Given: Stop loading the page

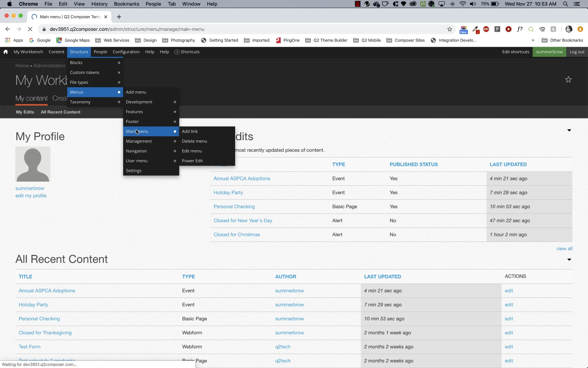Looking at the screenshot, I should click(30, 29).
